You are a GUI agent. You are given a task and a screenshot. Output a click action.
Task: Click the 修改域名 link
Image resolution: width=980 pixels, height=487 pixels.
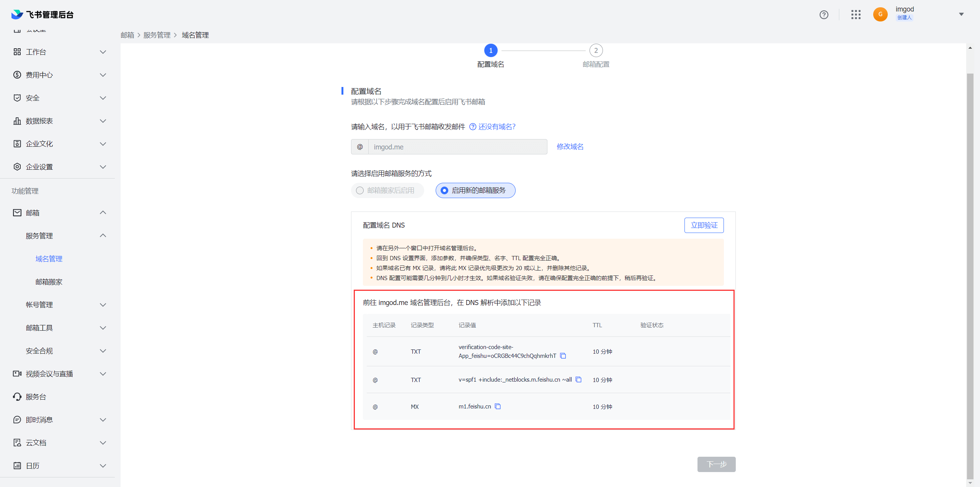[x=570, y=147]
